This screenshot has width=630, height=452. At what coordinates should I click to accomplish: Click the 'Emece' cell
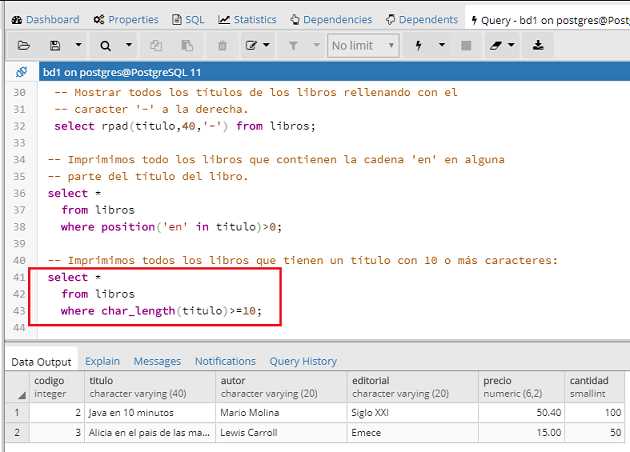coord(413,433)
